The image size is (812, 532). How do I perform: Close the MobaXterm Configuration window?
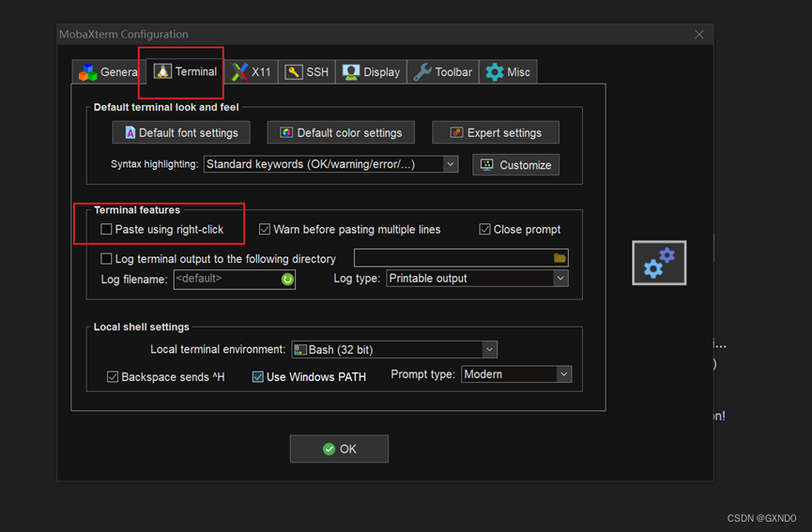(699, 34)
